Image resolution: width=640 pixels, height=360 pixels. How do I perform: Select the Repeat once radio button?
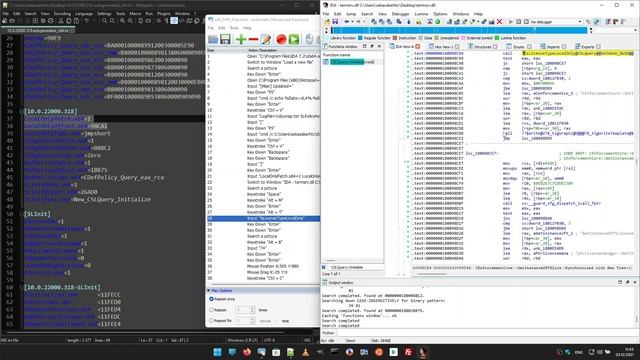[x=211, y=299]
